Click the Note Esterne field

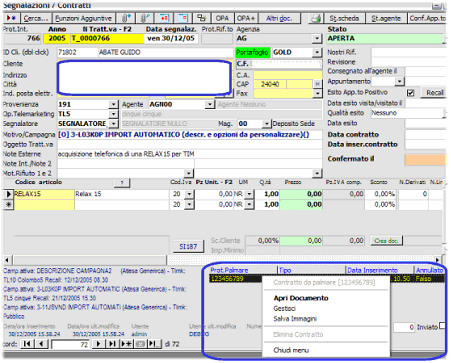(x=190, y=154)
